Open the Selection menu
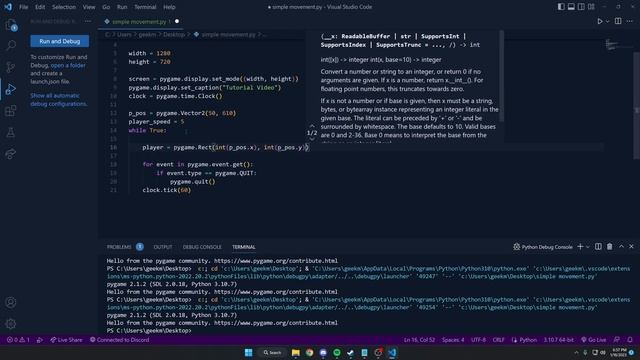Image resolution: width=640 pixels, height=360 pixels. tap(64, 7)
